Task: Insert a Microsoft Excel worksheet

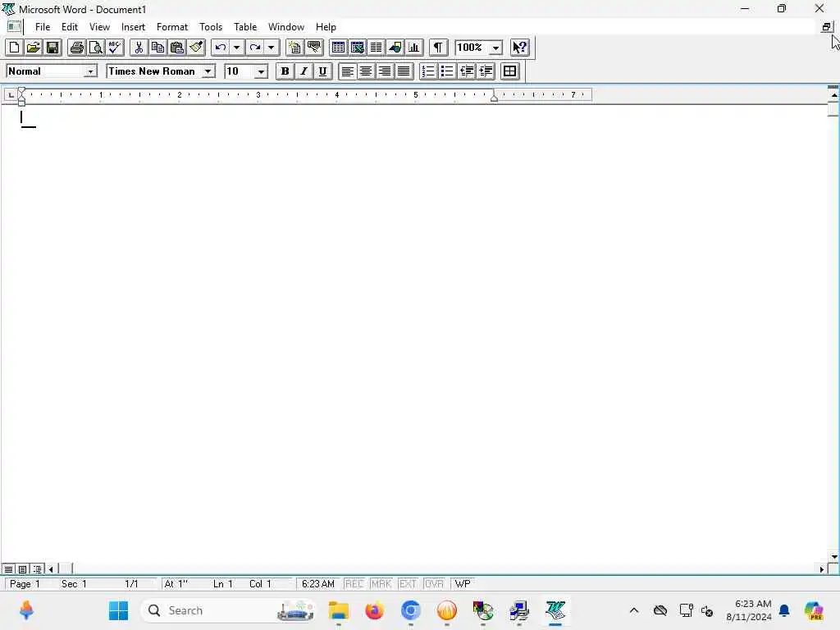Action: pos(358,48)
